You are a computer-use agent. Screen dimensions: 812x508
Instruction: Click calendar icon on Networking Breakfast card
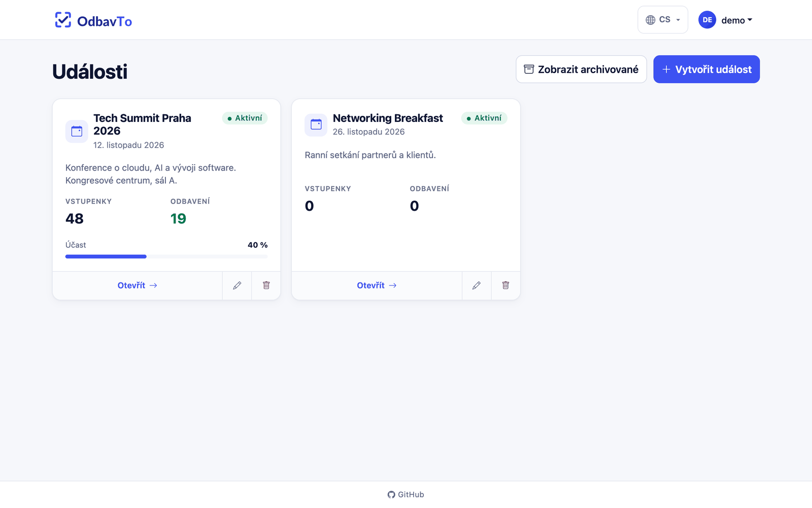coord(316,124)
